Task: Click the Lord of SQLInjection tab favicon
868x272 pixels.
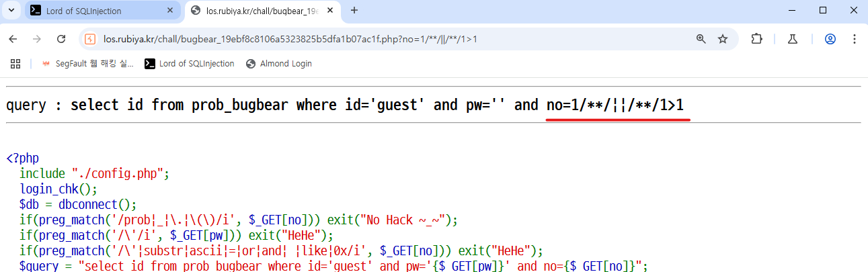Action: coord(36,11)
